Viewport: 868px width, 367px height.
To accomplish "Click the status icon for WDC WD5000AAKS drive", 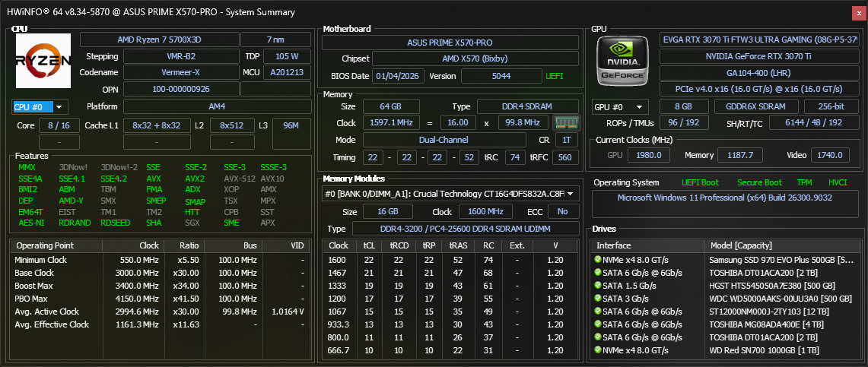I will click(x=598, y=299).
